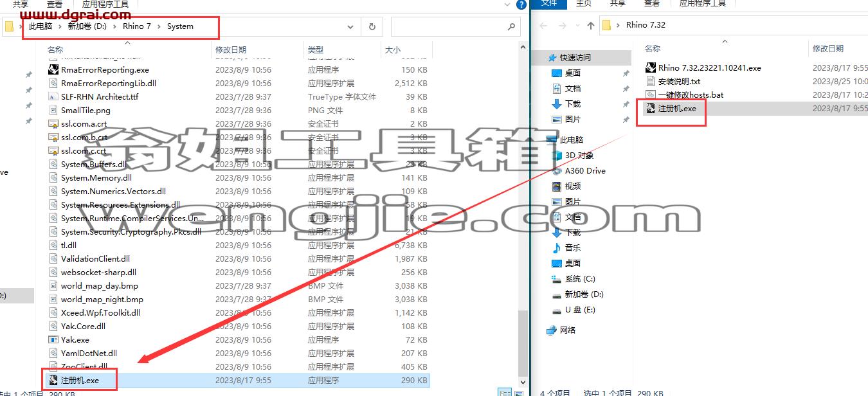The width and height of the screenshot is (868, 396).
Task: Open the 主页 tab in right window
Action: (x=583, y=4)
